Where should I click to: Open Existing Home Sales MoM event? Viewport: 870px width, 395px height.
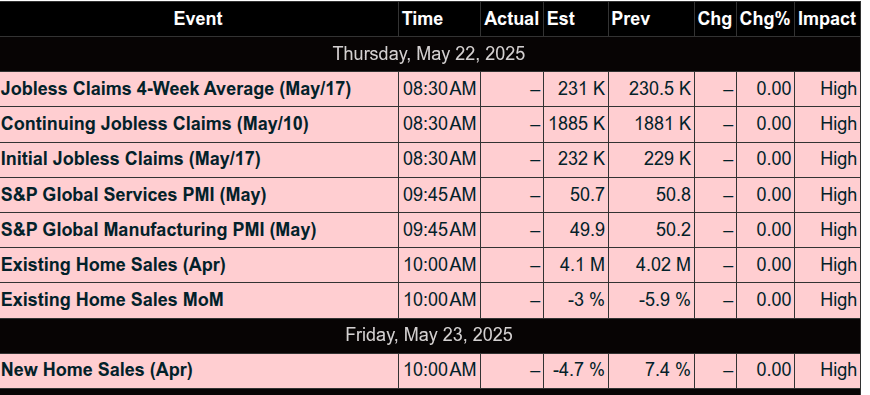coord(112,300)
